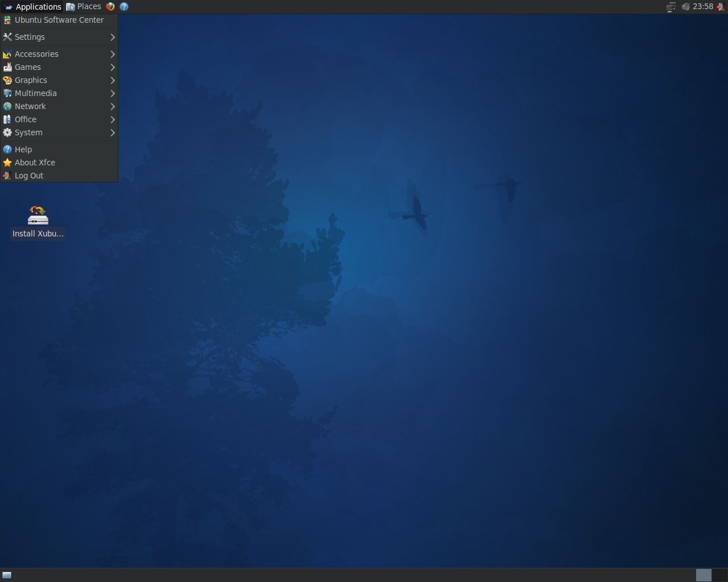
Task: Expand the Settings submenu arrow
Action: pyautogui.click(x=113, y=37)
